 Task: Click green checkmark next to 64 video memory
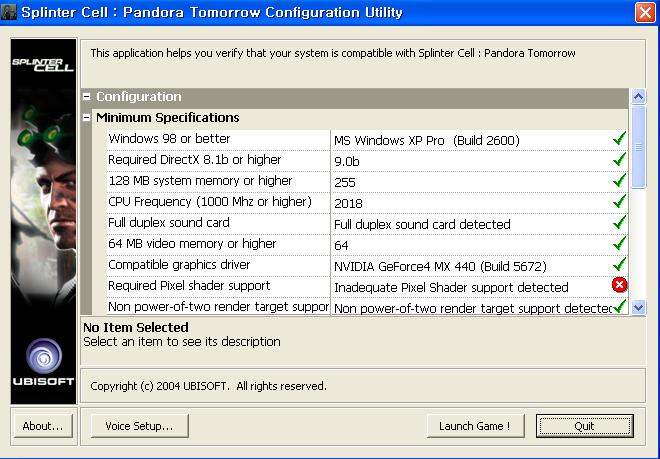tap(619, 243)
